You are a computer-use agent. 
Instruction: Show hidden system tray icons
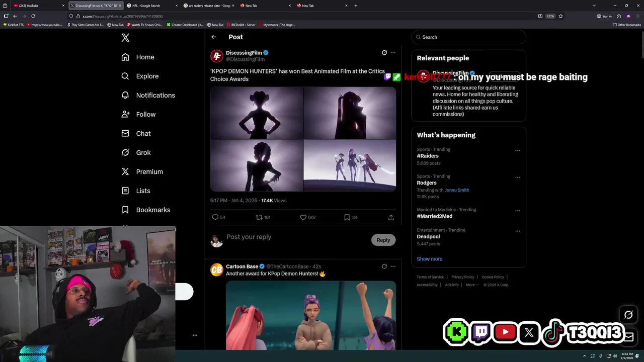point(585,356)
